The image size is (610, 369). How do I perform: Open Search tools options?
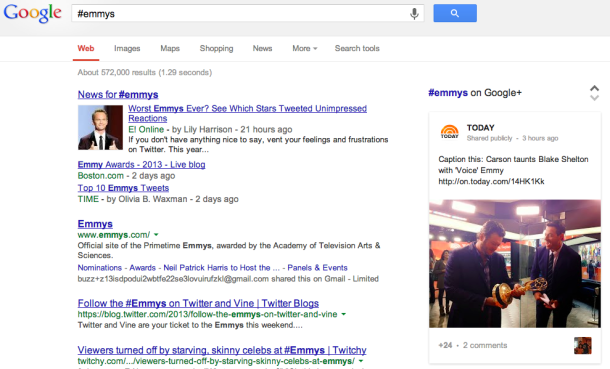pos(357,48)
